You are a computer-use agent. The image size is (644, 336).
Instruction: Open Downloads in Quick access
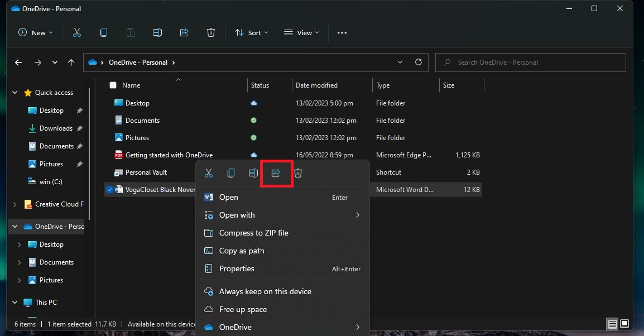click(56, 128)
